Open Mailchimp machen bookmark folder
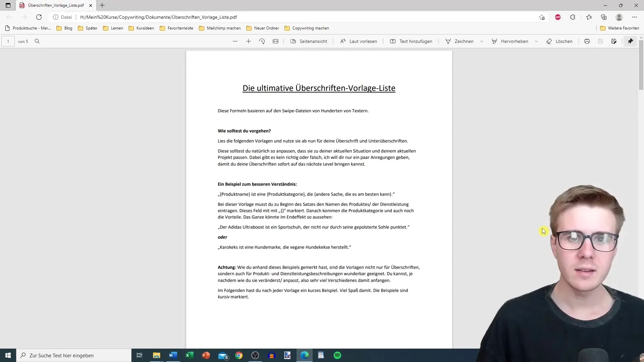This screenshot has width=644, height=362. pos(220,28)
